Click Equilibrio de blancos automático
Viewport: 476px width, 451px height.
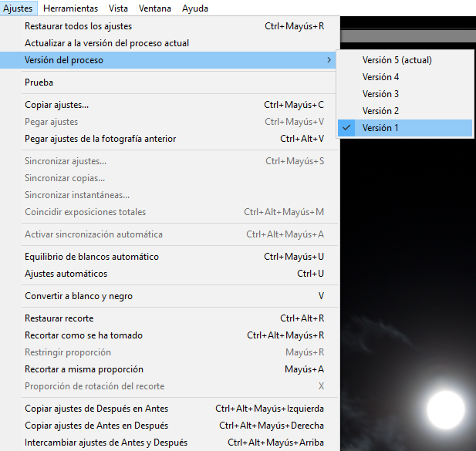[168, 257]
